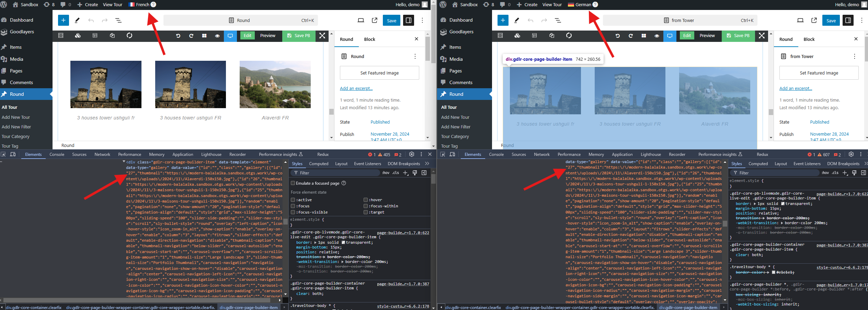Open block inserter in French window
This screenshot has height=310, width=868.
(63, 20)
